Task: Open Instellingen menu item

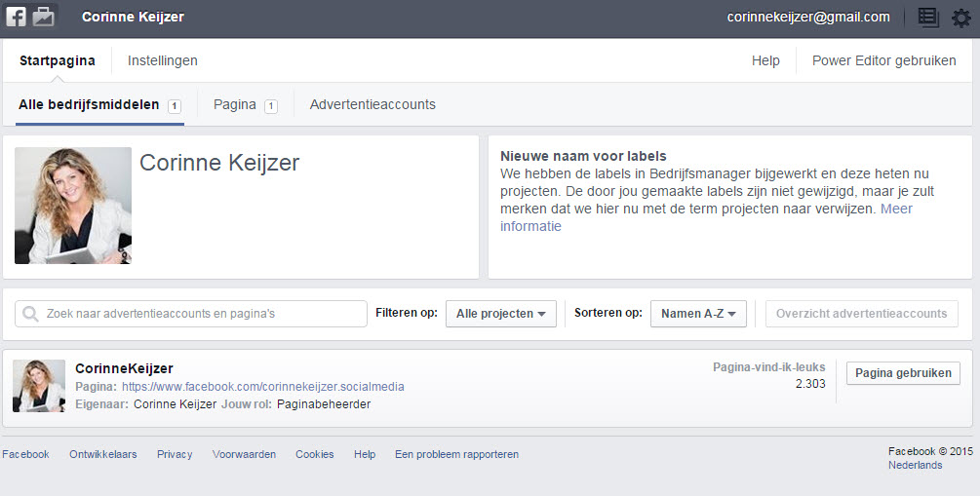Action: [x=163, y=60]
